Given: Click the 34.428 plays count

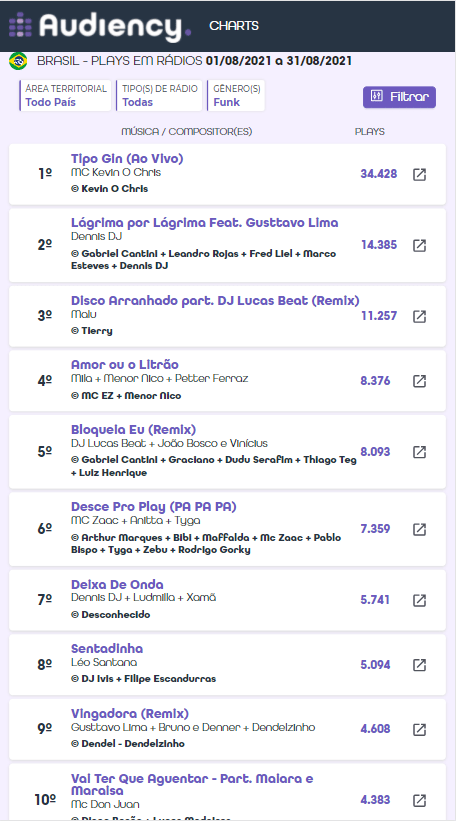Looking at the screenshot, I should (379, 174).
